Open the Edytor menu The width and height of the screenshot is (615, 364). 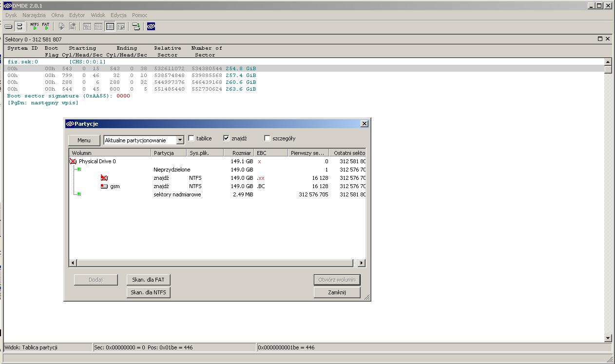click(77, 15)
